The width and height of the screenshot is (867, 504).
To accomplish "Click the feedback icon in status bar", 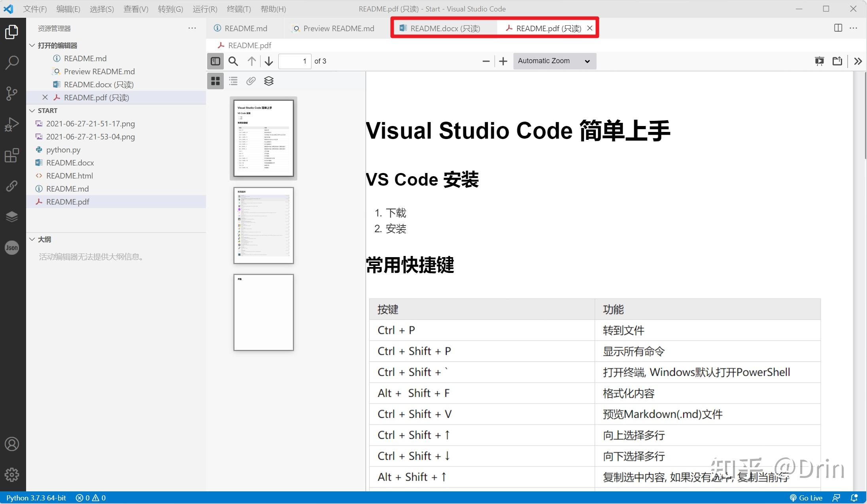I will (x=836, y=498).
